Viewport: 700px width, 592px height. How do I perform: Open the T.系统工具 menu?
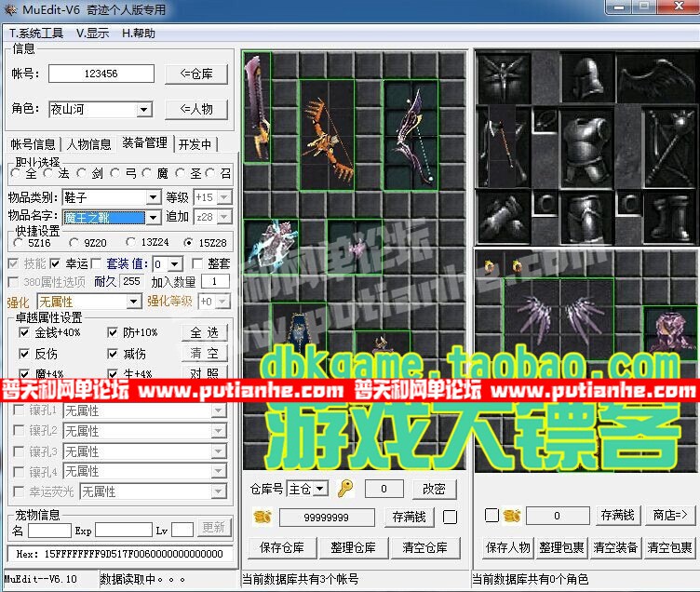[x=36, y=34]
